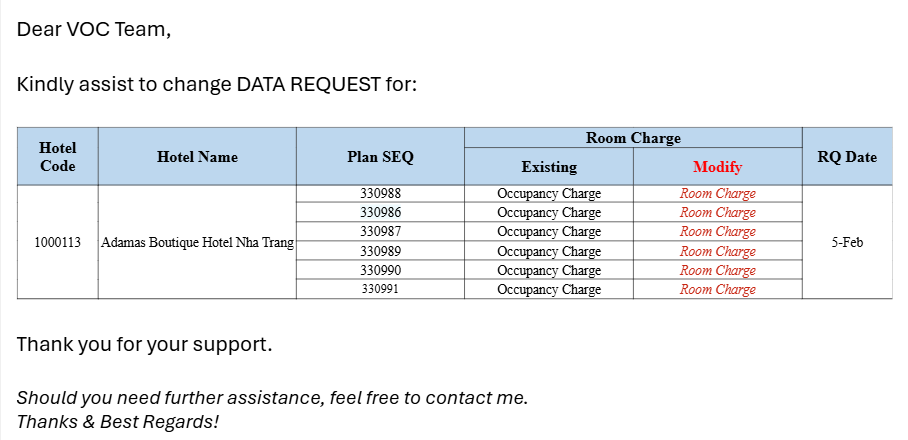Click the Kindly assist DATA REQUEST line
The width and height of the screenshot is (908, 440).
tap(216, 84)
